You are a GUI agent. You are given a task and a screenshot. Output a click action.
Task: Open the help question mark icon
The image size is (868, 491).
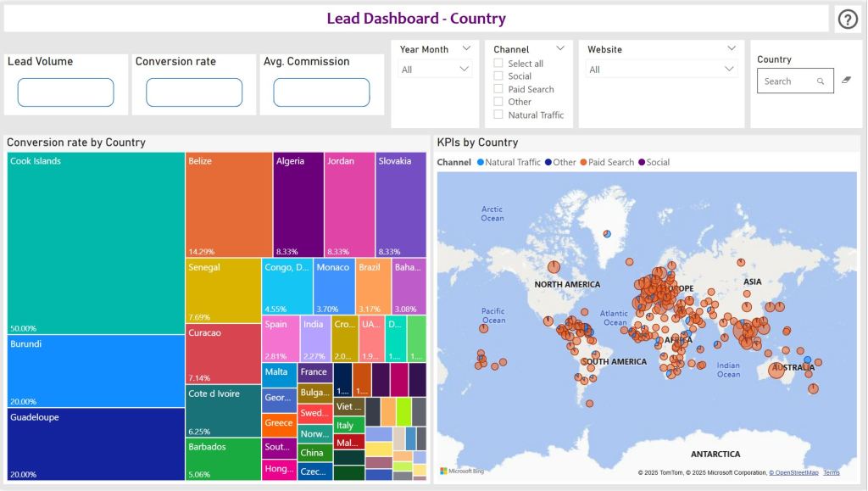[x=848, y=19]
